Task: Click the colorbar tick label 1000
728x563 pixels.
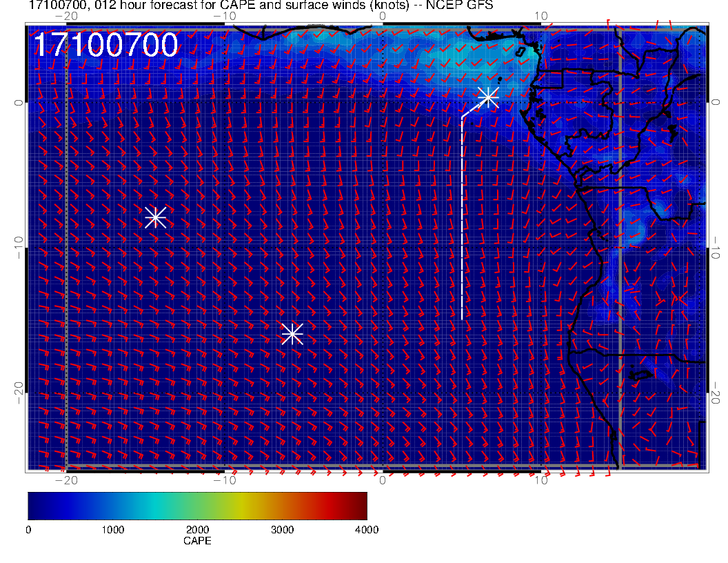Action: tap(113, 530)
